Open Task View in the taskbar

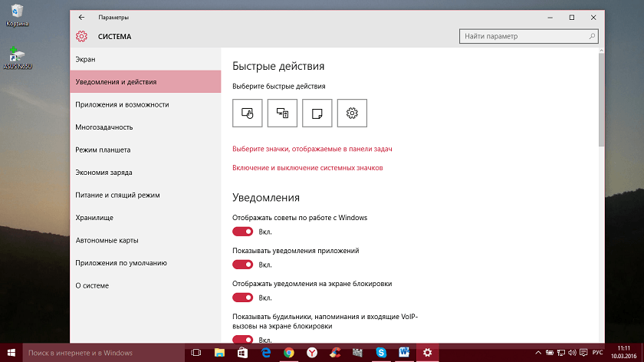(196, 353)
